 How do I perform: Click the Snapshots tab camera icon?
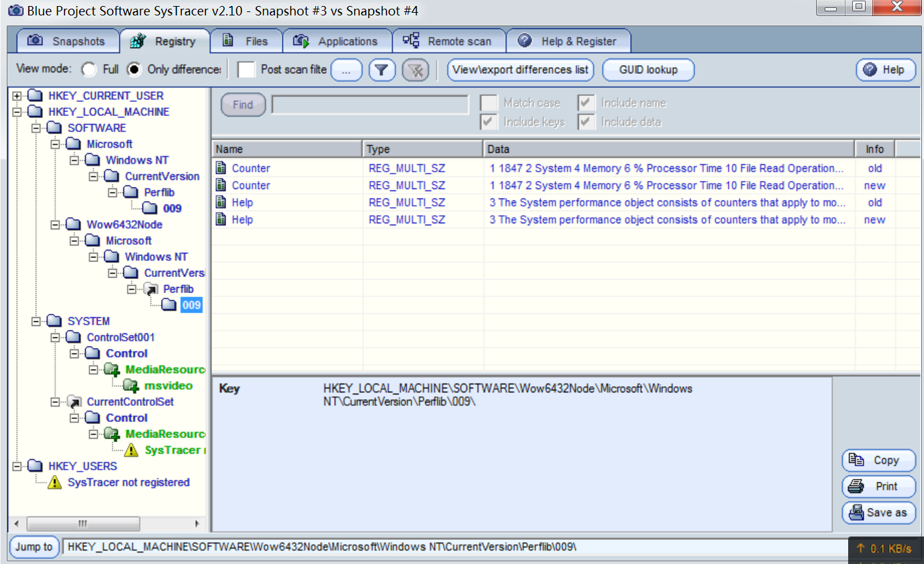coord(36,41)
